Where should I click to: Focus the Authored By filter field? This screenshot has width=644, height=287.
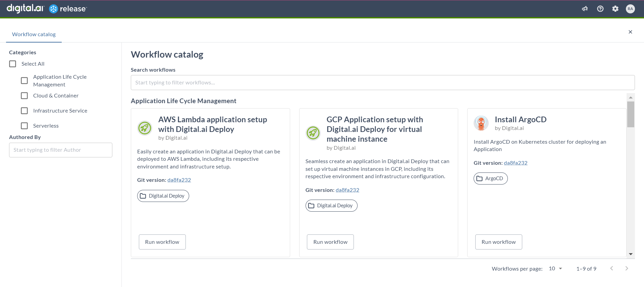tap(61, 150)
